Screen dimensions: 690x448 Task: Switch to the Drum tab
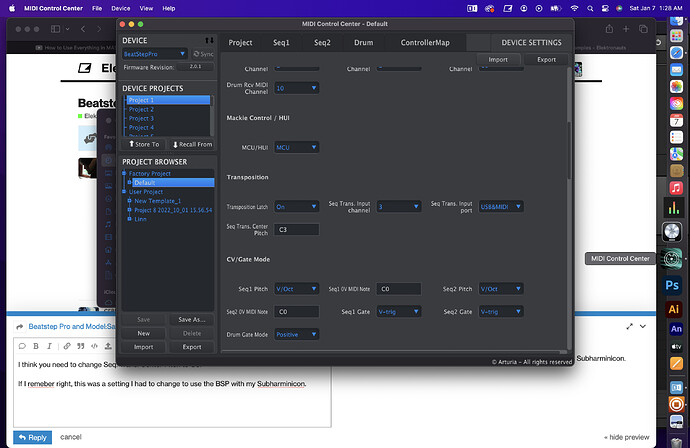coord(363,43)
